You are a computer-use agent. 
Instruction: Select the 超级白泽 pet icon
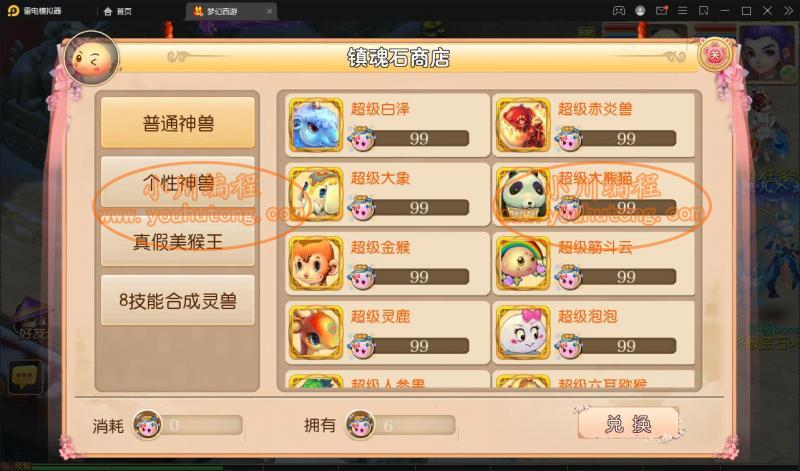click(316, 125)
